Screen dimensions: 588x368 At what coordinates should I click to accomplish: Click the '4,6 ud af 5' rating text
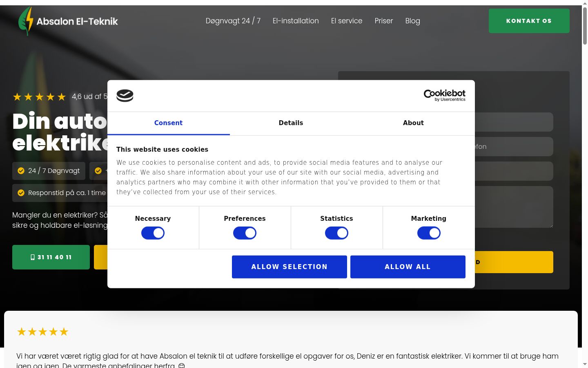coord(89,97)
